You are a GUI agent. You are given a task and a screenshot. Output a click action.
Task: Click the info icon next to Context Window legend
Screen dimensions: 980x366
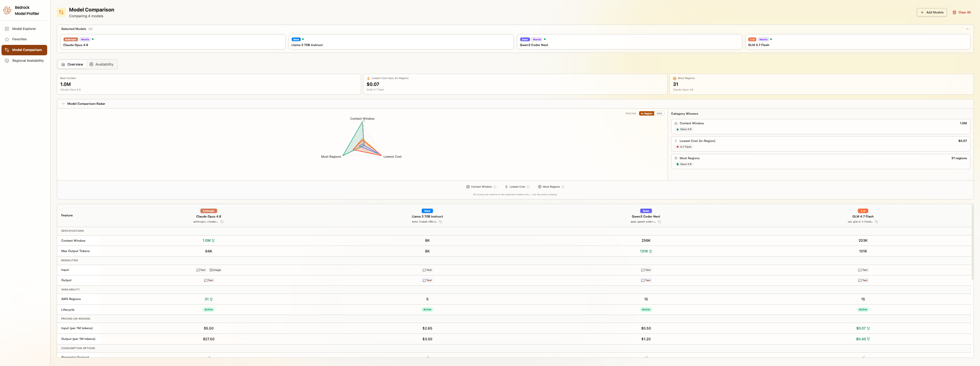pos(495,187)
